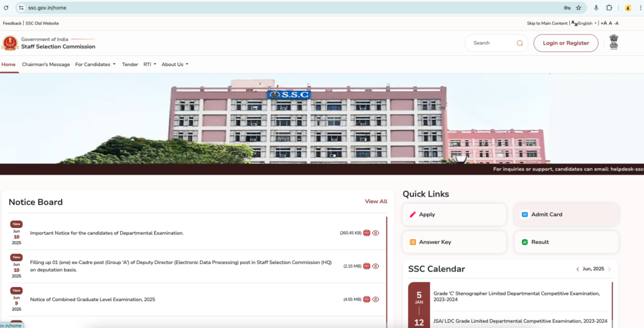
Task: Select the Home tab
Action: 8,65
